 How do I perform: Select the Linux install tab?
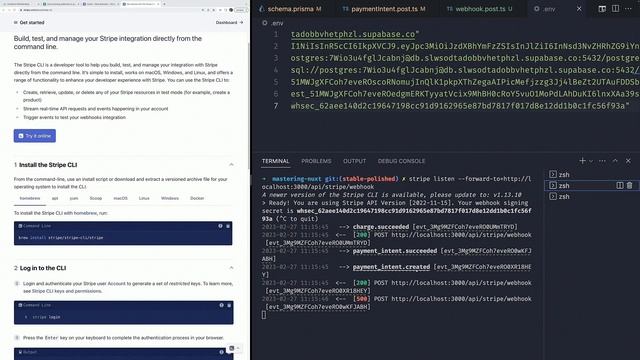click(144, 198)
